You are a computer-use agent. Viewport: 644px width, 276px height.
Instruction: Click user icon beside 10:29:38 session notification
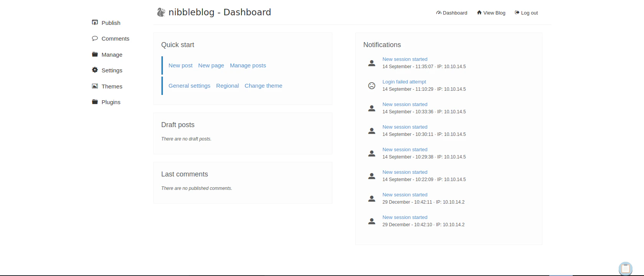pyautogui.click(x=371, y=154)
